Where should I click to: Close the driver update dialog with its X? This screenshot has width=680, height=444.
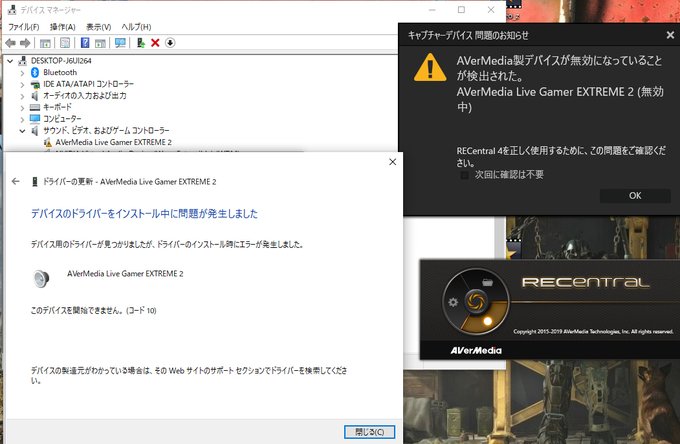392,162
